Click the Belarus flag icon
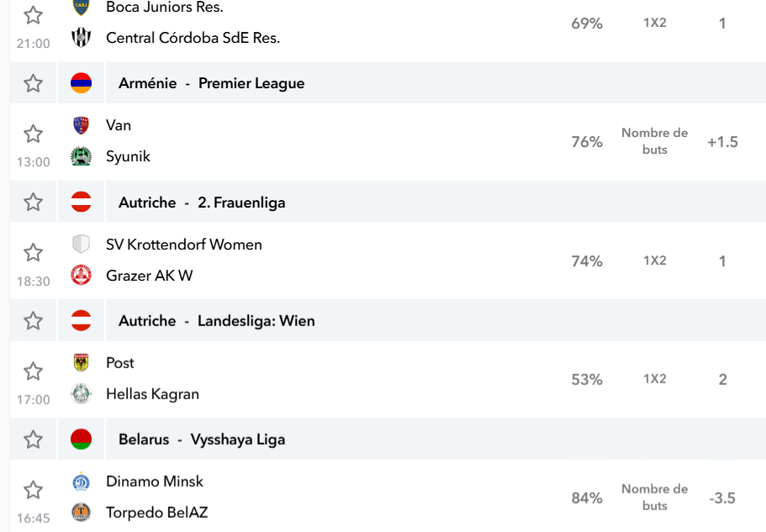This screenshot has width=766, height=532. click(x=81, y=440)
